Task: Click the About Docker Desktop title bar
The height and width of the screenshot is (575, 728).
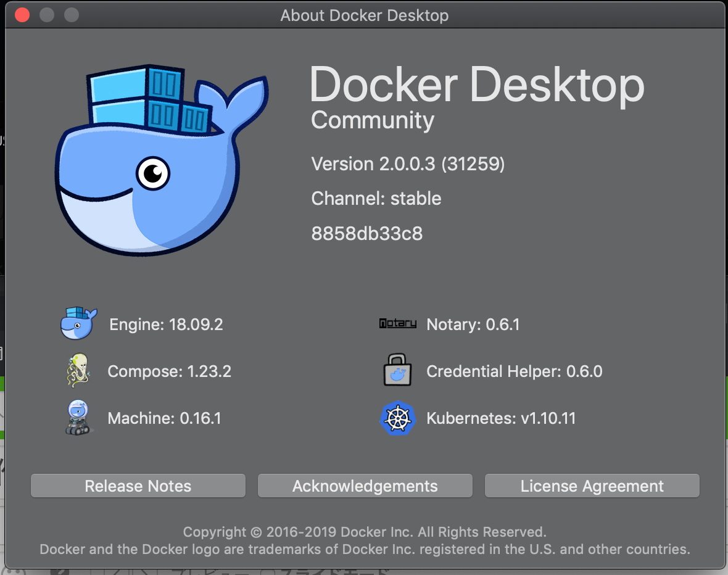Action: [x=364, y=15]
